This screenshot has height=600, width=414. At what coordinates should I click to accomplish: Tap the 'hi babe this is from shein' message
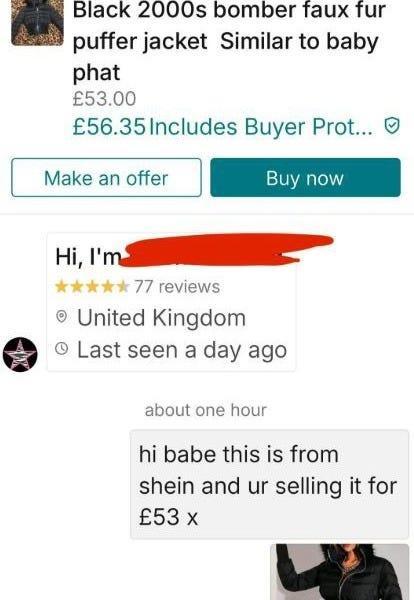click(269, 485)
